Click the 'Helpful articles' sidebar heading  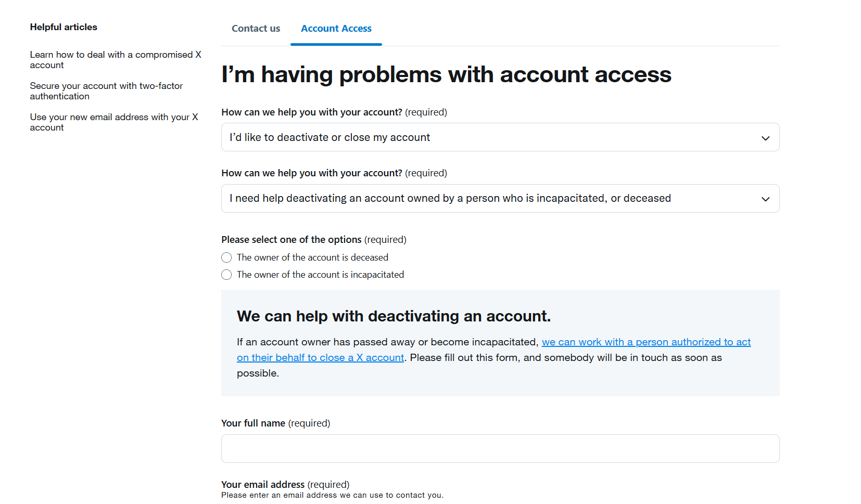(64, 27)
